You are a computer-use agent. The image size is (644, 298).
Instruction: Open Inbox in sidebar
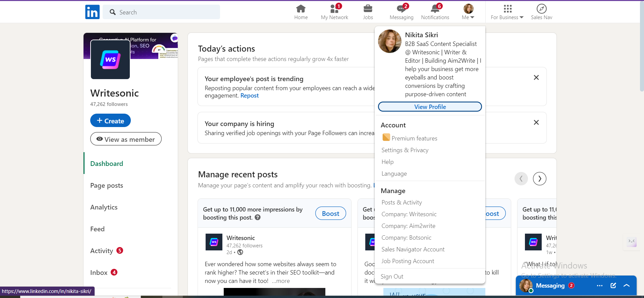[99, 273]
